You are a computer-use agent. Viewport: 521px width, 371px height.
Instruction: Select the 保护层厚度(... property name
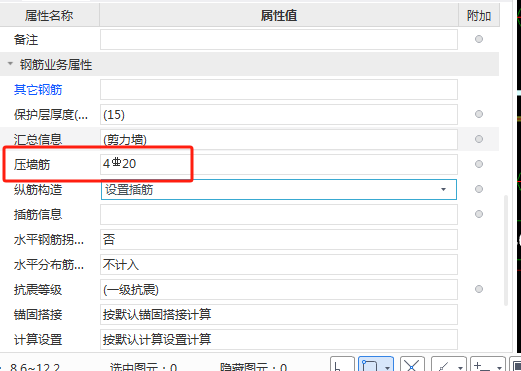coord(51,115)
